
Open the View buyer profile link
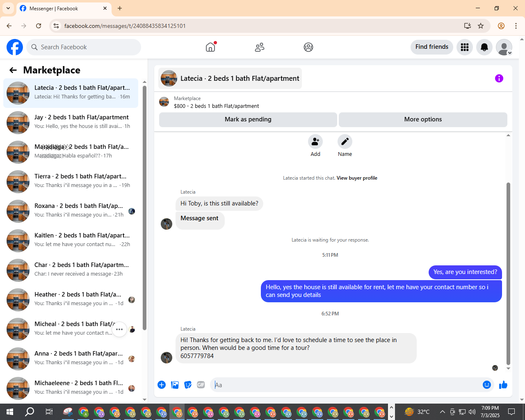pos(357,178)
